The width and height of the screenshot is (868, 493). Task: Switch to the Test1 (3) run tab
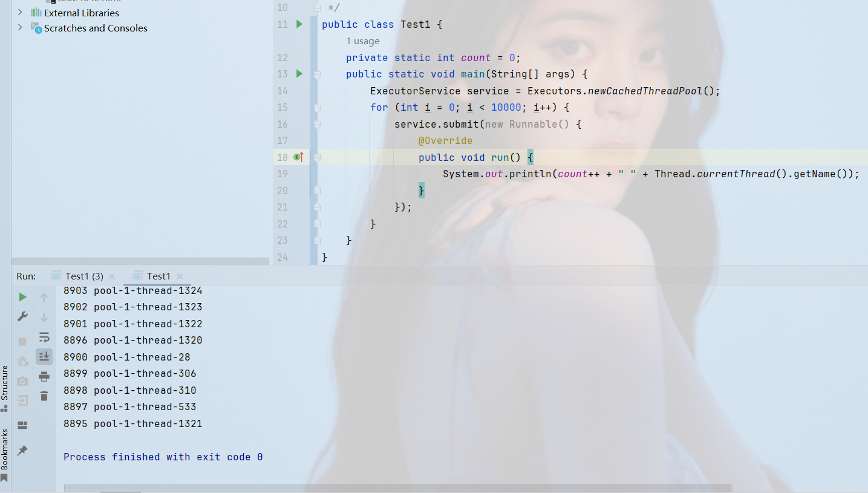click(84, 276)
